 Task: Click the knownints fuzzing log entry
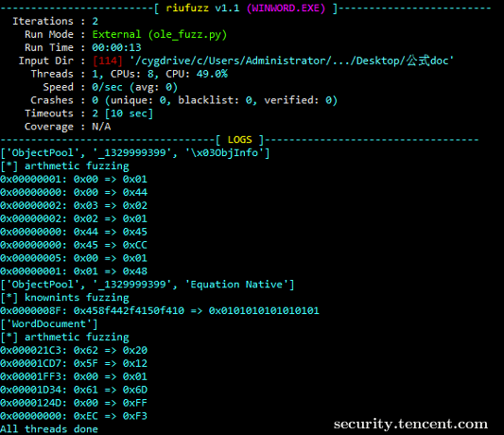coord(64,298)
